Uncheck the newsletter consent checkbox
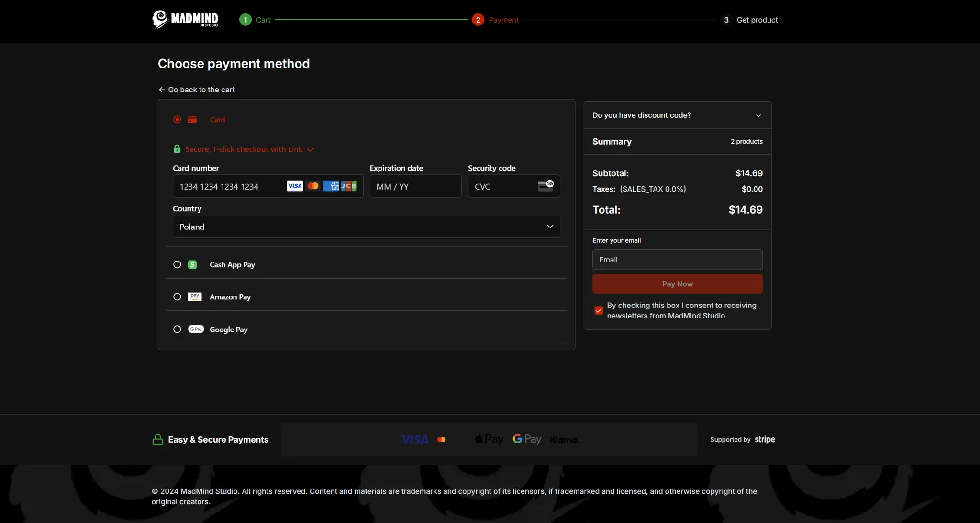The height and width of the screenshot is (523, 980). click(x=599, y=310)
